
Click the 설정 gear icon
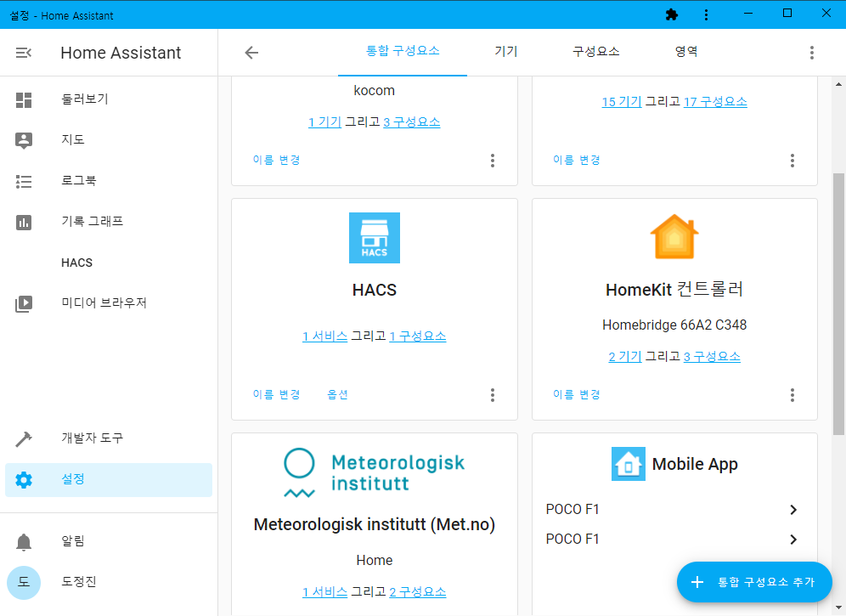point(24,479)
